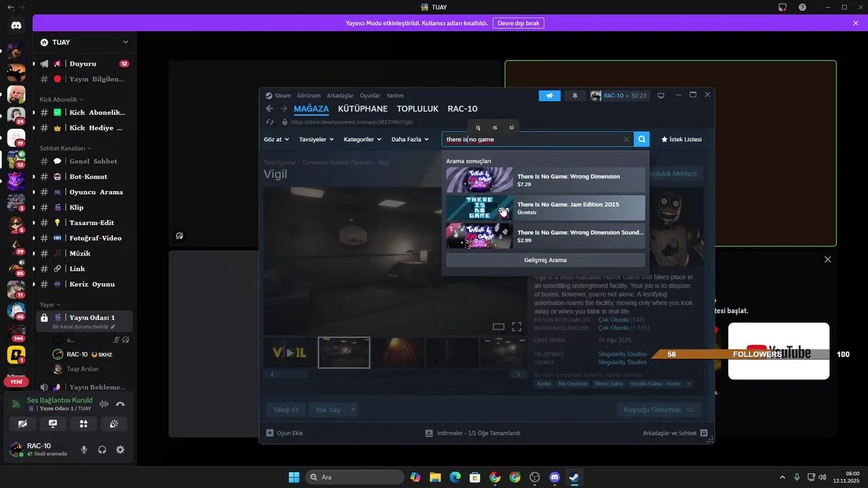Collapse the Sohbet Kanalları category
The width and height of the screenshot is (868, 488).
(x=65, y=148)
